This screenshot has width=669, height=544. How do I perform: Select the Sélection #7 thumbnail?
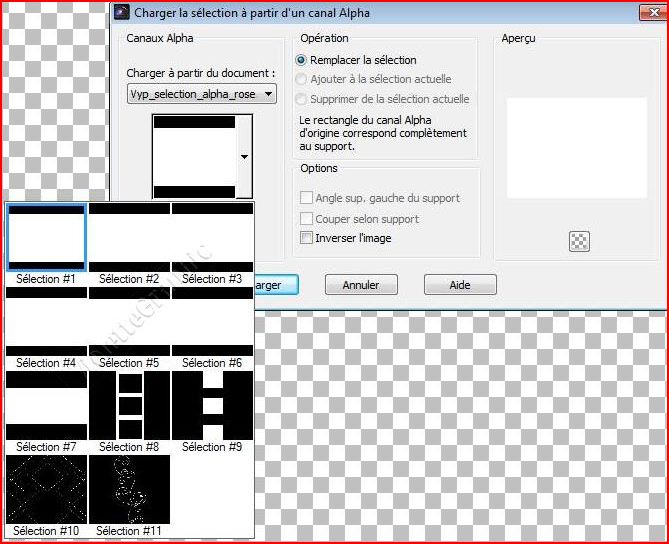coord(46,405)
